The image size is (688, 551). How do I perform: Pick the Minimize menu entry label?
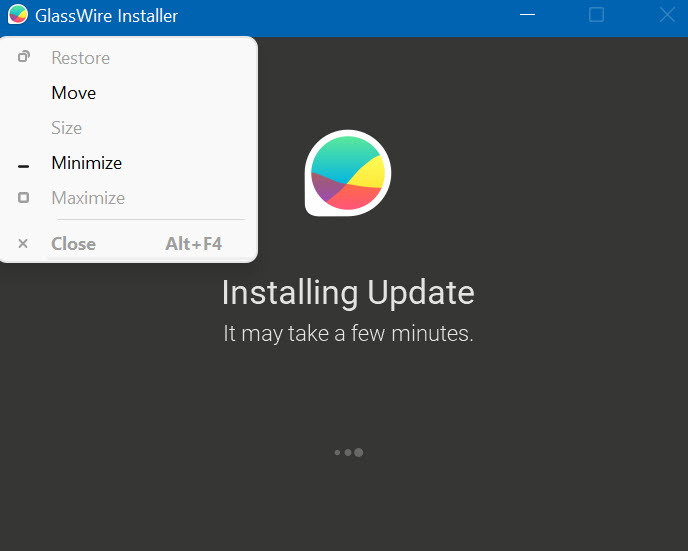[86, 163]
